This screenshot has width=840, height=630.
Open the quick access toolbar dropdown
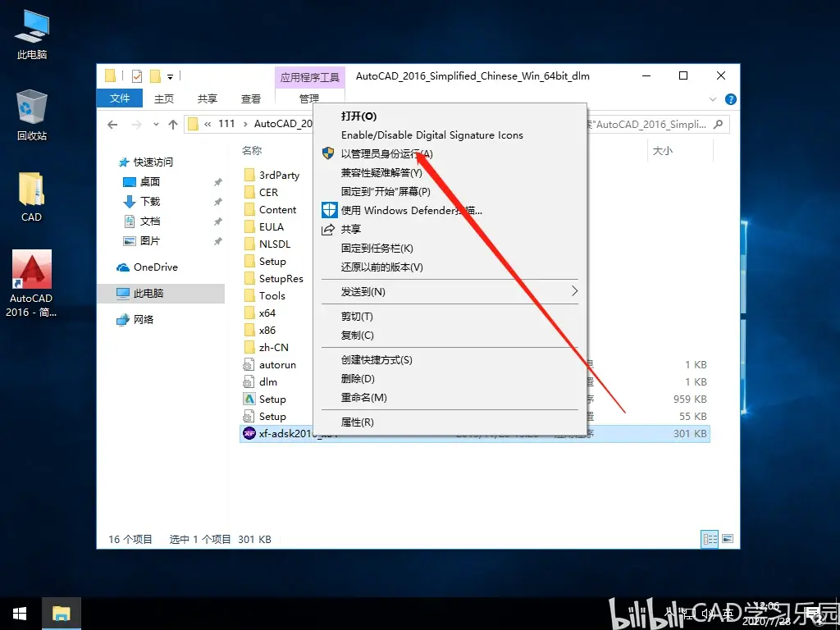pos(171,76)
